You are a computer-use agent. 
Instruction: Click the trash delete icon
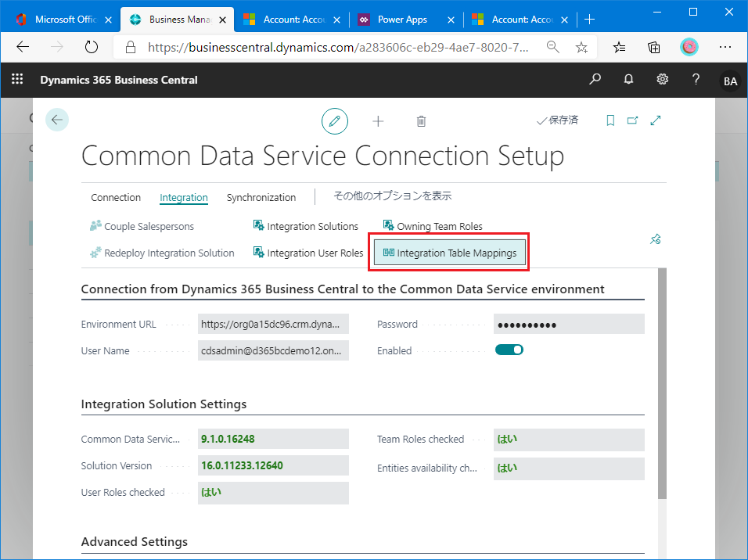pos(421,121)
